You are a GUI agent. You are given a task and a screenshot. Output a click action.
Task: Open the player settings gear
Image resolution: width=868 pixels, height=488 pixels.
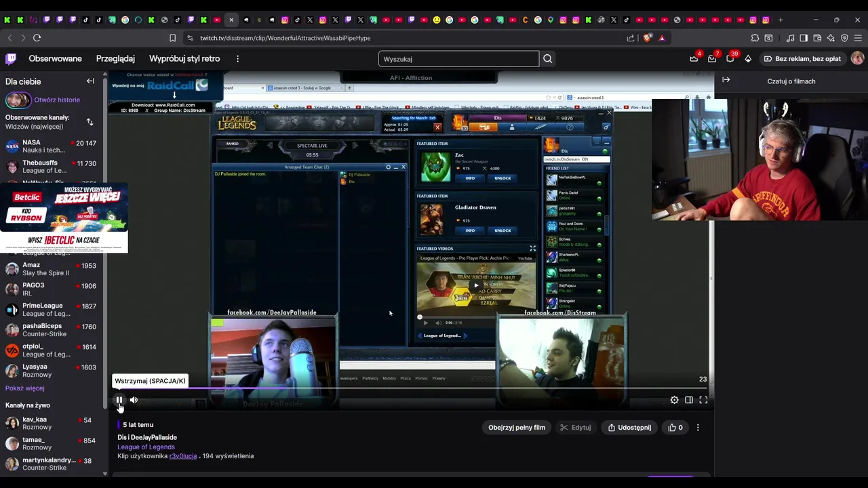point(674,400)
